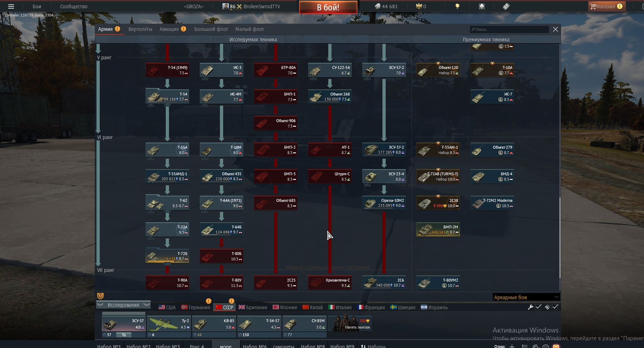This screenshot has width=644, height=348.
Task: Select the 2С38 premium vehicle card
Action: point(438,203)
